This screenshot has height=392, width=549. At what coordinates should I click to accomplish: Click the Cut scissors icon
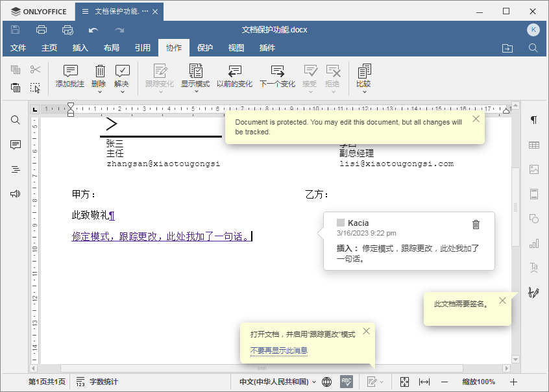[35, 69]
